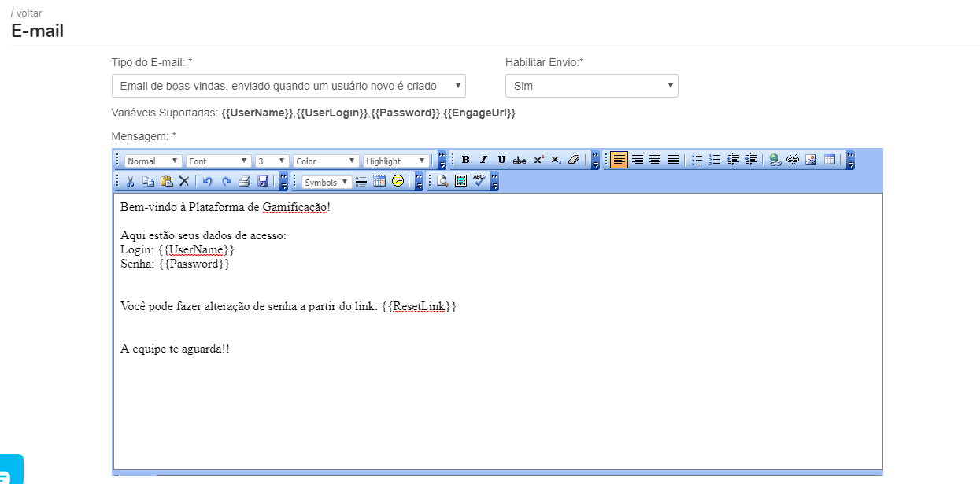Open the Symbols dropdown

pyautogui.click(x=327, y=182)
